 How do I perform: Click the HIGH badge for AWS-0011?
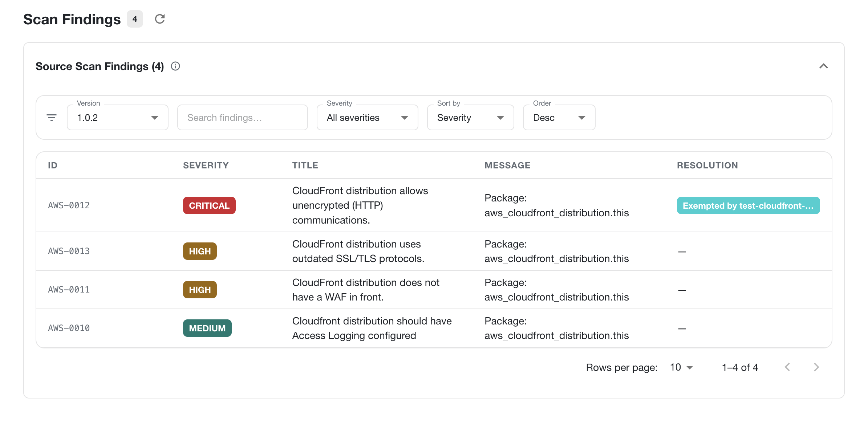(x=200, y=290)
